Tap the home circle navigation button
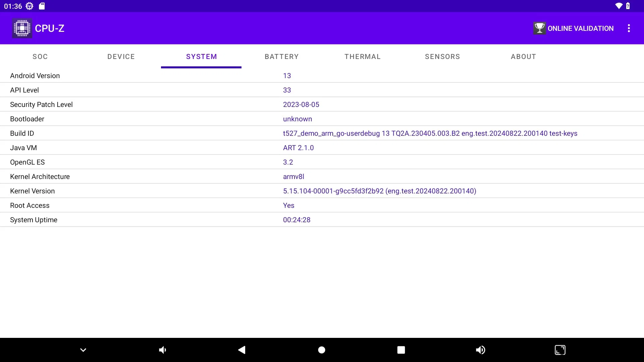This screenshot has height=362, width=644. pyautogui.click(x=322, y=350)
